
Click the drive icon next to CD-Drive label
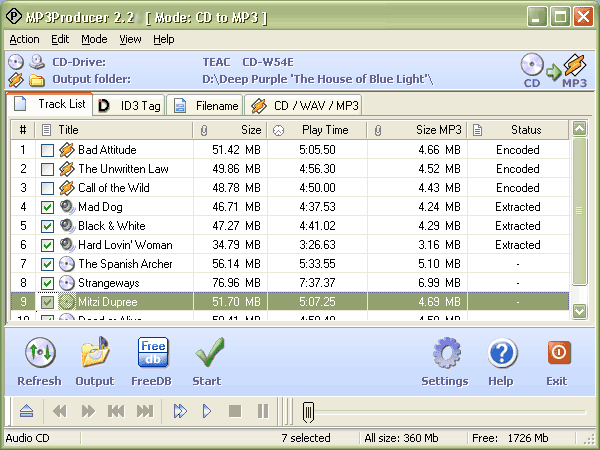37,62
